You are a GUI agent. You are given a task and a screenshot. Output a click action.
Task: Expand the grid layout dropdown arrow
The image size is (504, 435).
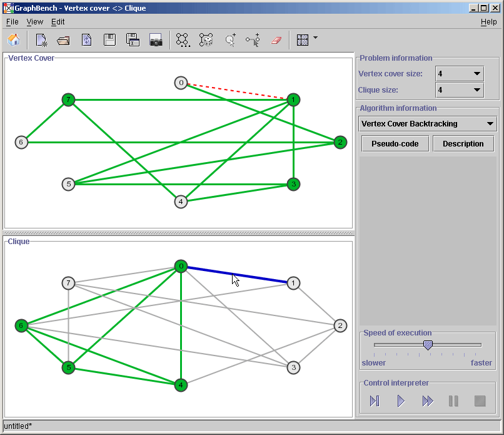click(x=315, y=38)
